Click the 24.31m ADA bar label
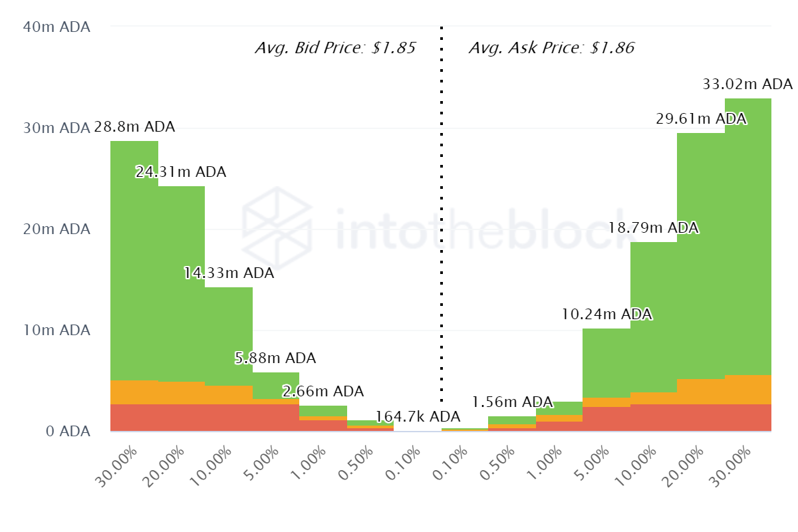This screenshot has width=798, height=532. coord(181,172)
